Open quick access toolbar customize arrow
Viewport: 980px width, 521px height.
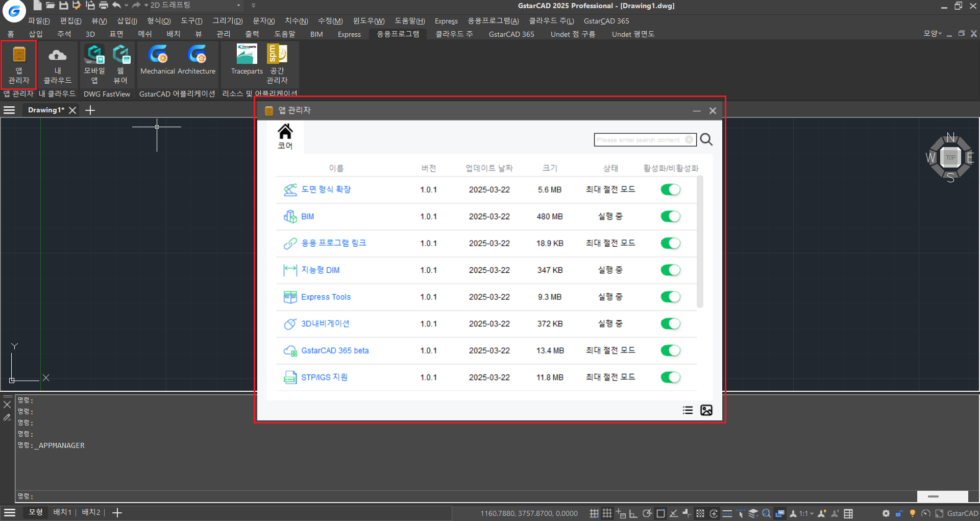pyautogui.click(x=254, y=5)
